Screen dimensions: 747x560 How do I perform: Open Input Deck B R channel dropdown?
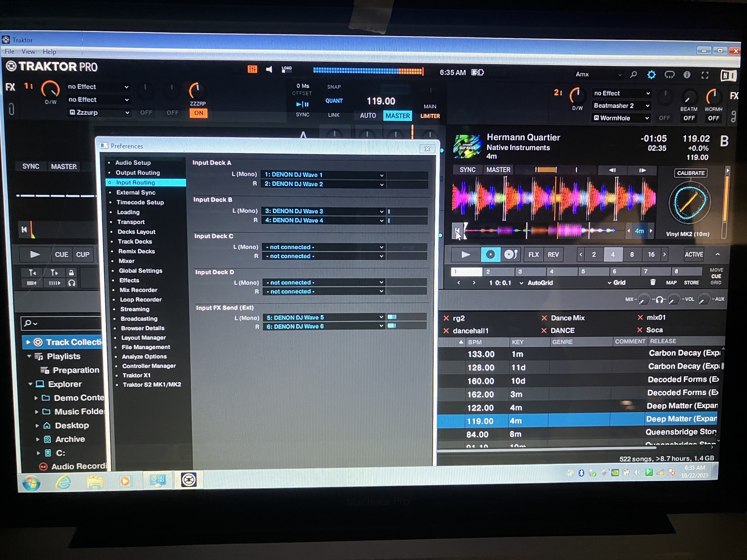click(323, 220)
